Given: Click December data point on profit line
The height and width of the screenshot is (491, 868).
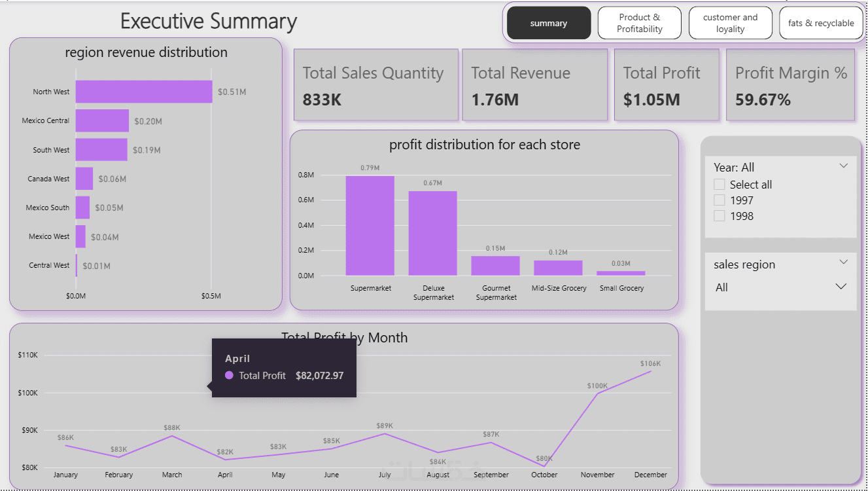Looking at the screenshot, I should (650, 371).
